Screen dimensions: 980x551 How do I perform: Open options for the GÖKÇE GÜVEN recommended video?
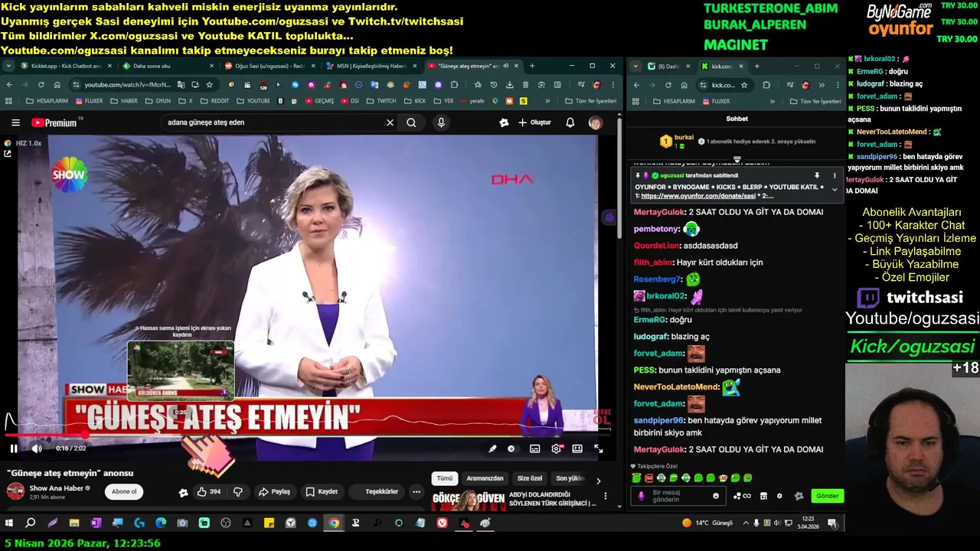point(606,496)
